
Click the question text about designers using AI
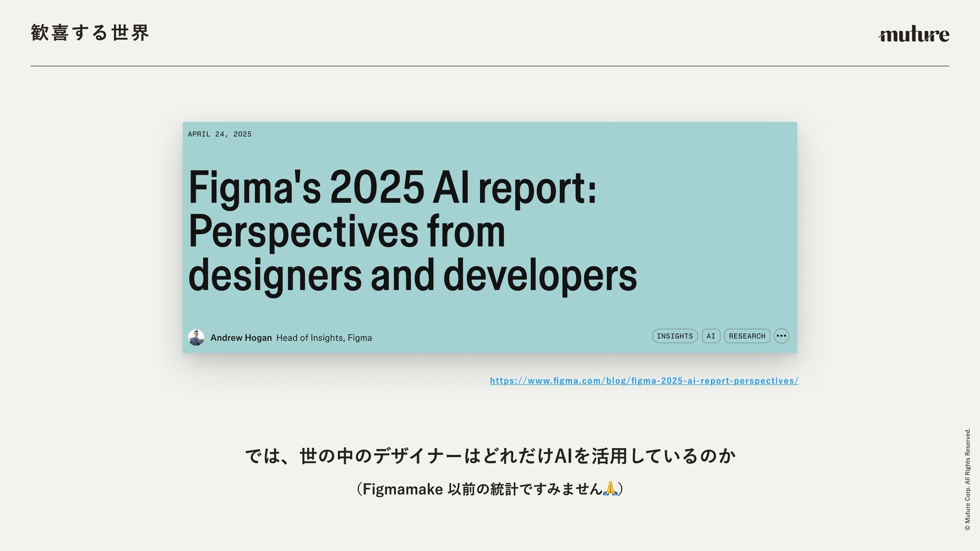pos(490,456)
